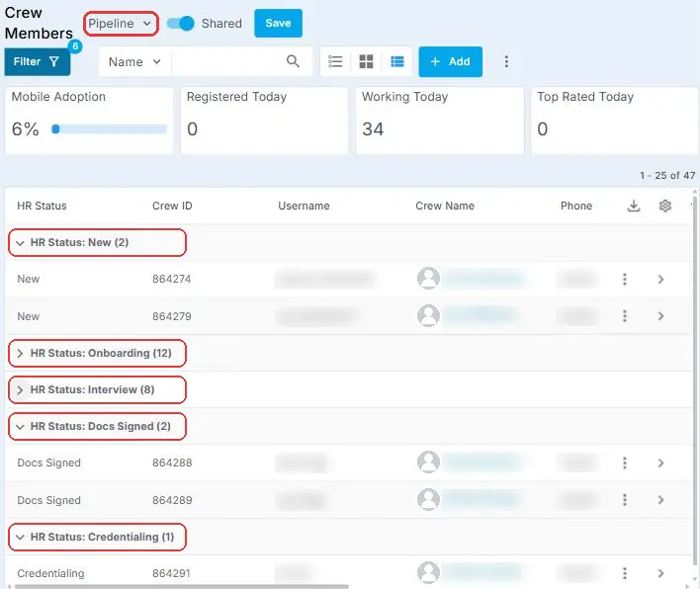Open row menu for crew 864274
The height and width of the screenshot is (589, 700).
pos(625,280)
